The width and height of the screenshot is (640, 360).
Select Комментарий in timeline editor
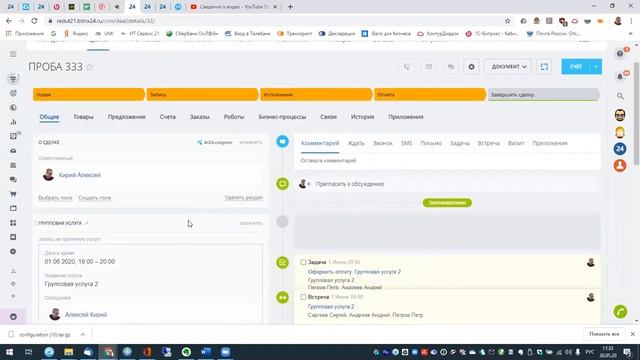tap(320, 143)
